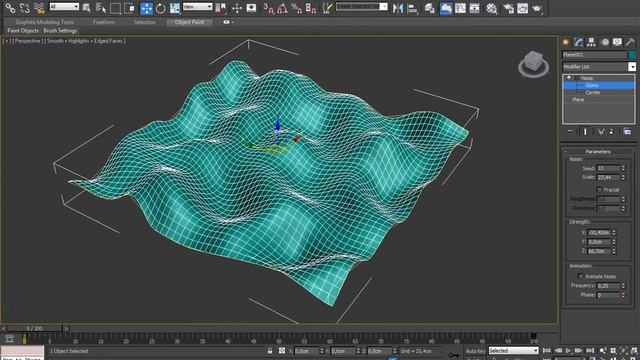
Task: Toggle Show End Result button
Action: click(x=585, y=131)
